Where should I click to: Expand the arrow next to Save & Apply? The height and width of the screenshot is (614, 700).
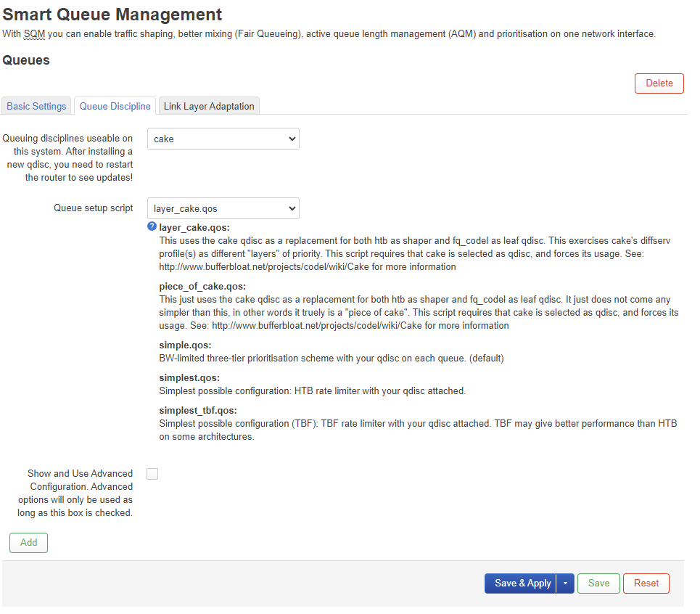[565, 584]
